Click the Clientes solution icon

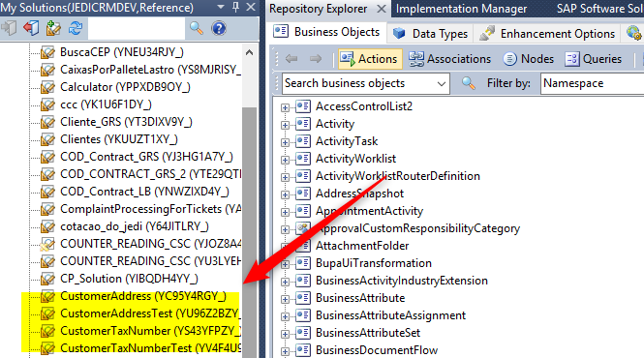47,139
